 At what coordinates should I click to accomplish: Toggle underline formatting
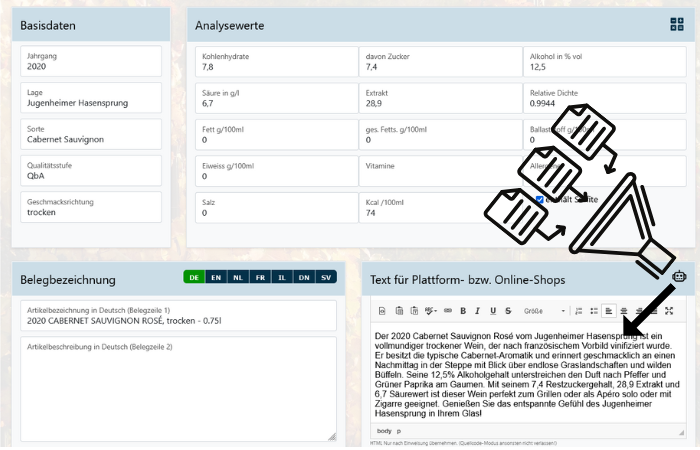[493, 311]
